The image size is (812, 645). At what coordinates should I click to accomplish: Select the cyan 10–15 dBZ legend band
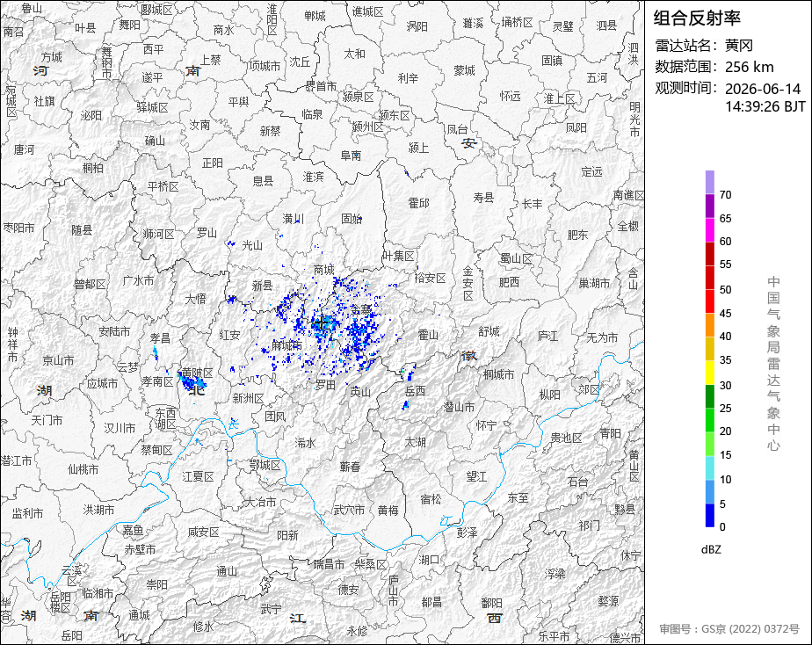click(709, 467)
